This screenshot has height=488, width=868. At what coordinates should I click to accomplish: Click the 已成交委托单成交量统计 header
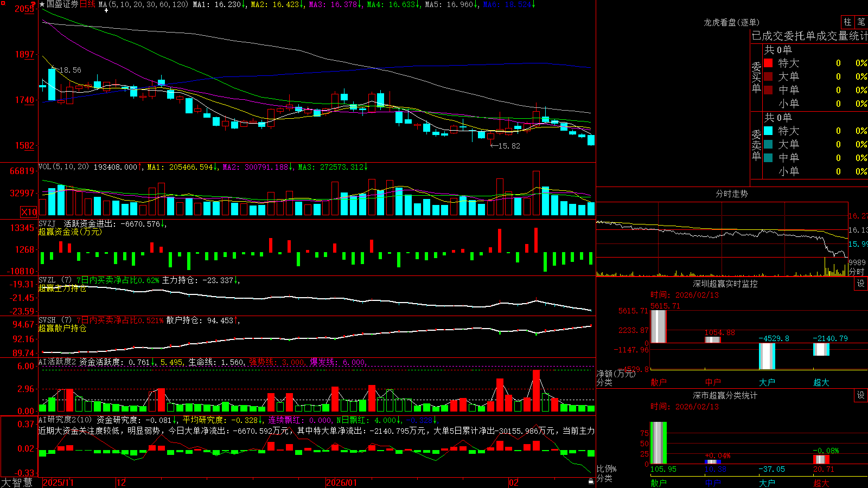809,36
